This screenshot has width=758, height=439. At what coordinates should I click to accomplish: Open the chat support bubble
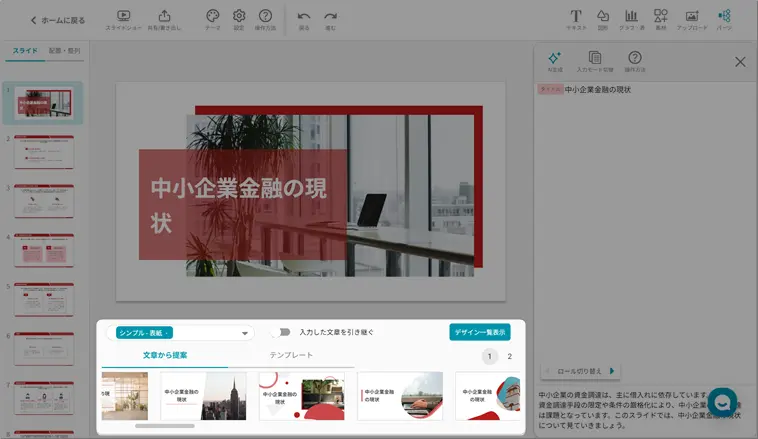pos(722,402)
